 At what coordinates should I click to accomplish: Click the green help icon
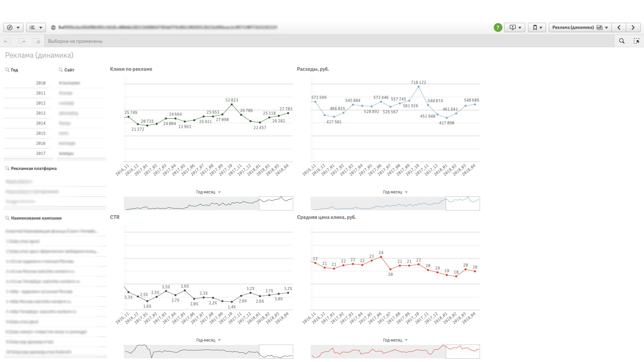pos(498,27)
